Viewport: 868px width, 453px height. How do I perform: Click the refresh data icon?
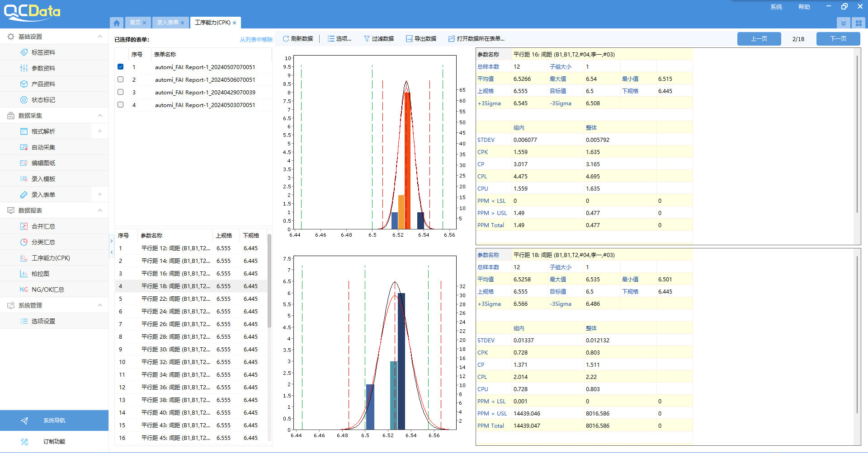coord(286,39)
